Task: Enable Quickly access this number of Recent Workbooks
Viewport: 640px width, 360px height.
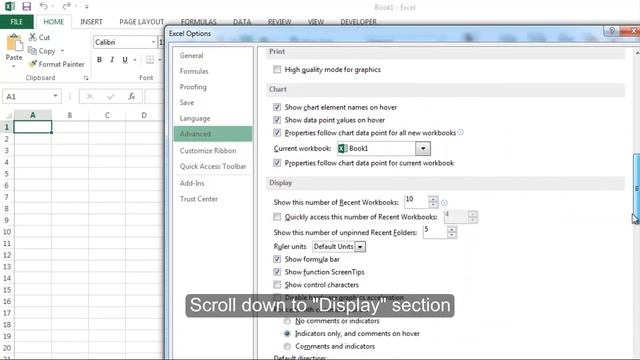Action: coord(277,217)
